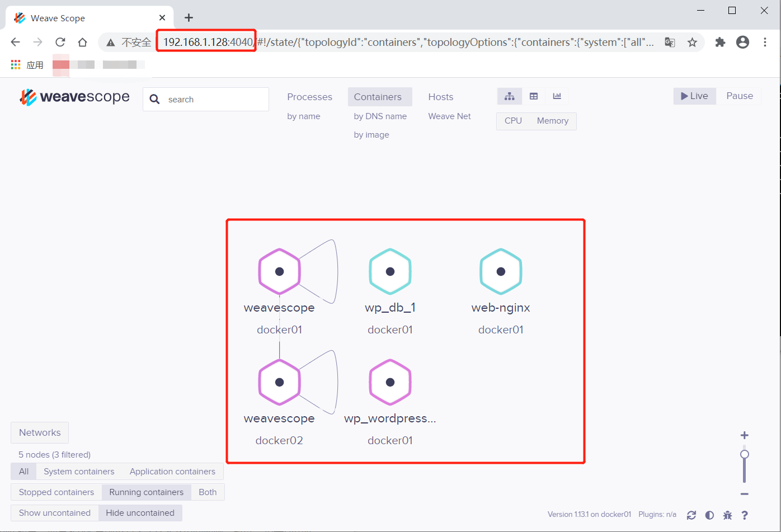
Task: Click the 5 nodes (3 filtered) text
Action: click(54, 455)
